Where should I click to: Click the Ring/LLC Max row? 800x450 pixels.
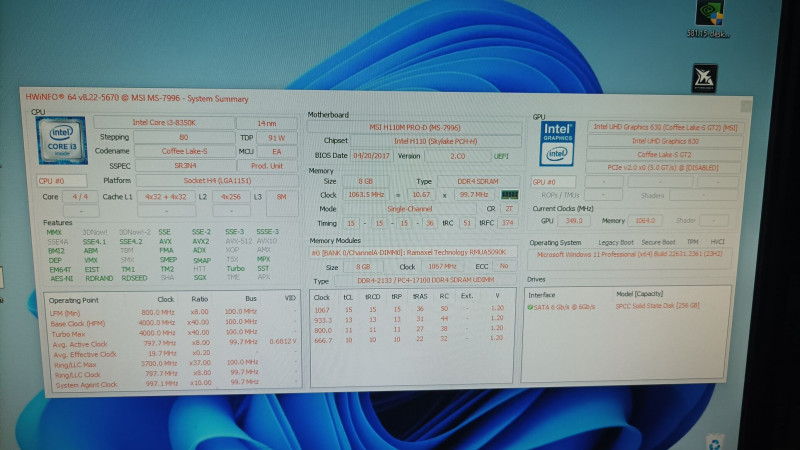click(x=172, y=364)
